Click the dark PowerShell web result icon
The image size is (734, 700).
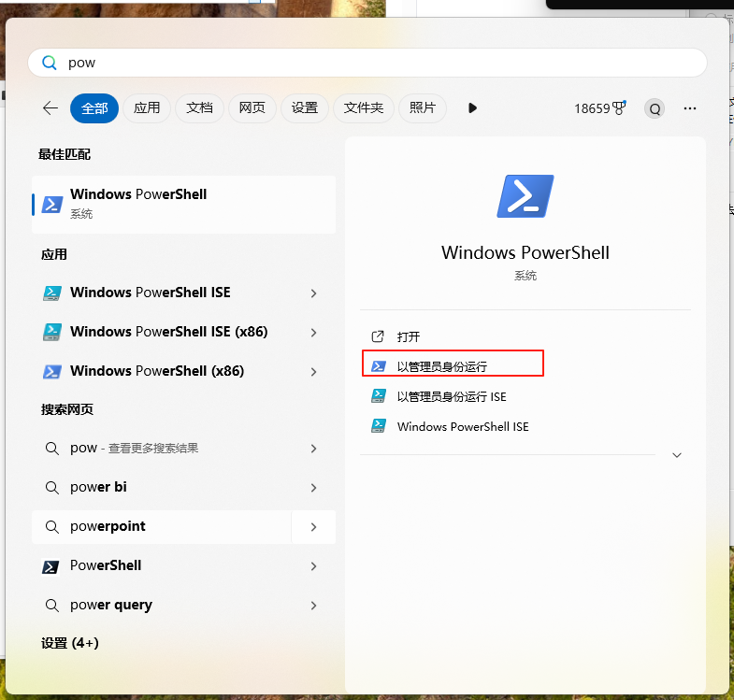point(51,566)
